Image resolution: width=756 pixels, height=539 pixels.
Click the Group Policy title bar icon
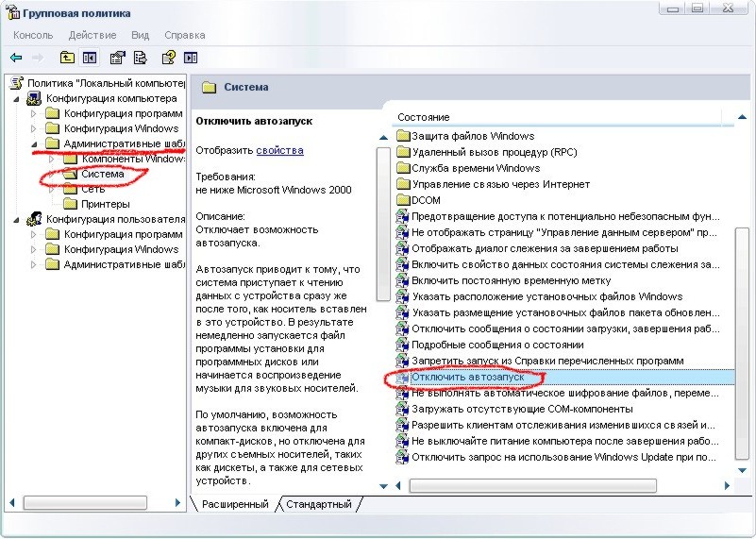pyautogui.click(x=12, y=12)
